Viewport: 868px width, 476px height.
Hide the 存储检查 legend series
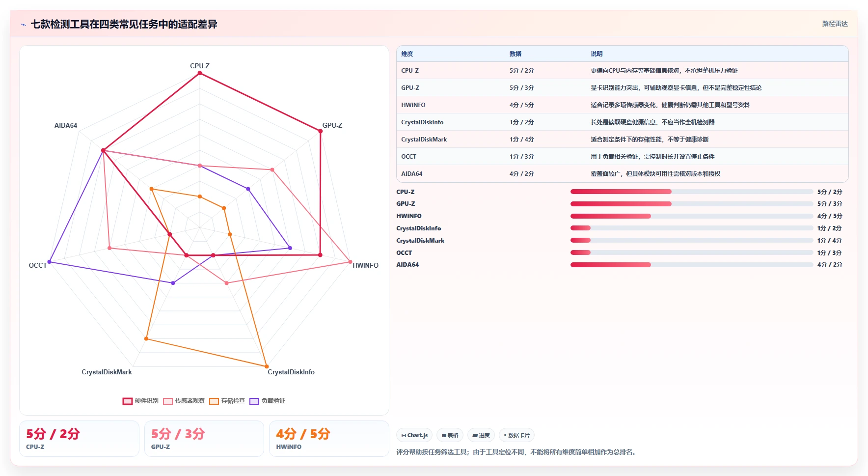[x=227, y=401]
